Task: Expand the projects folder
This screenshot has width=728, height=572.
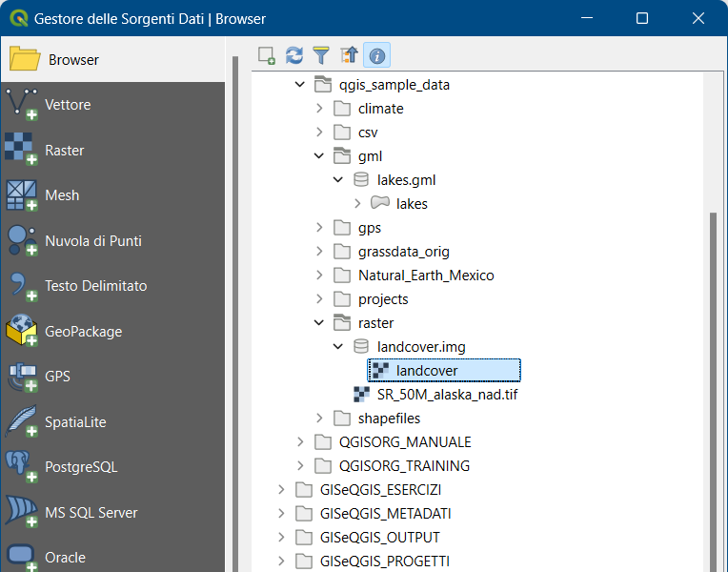Action: point(319,298)
